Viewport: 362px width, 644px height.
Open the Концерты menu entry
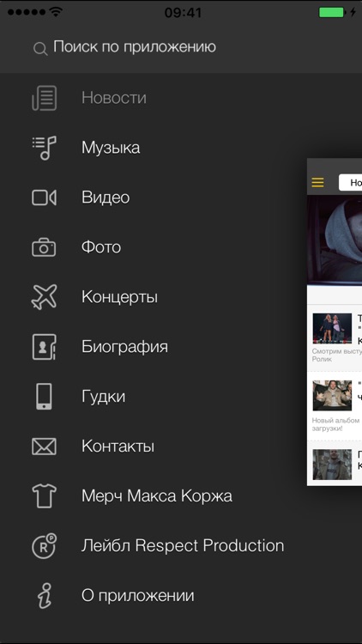(119, 297)
